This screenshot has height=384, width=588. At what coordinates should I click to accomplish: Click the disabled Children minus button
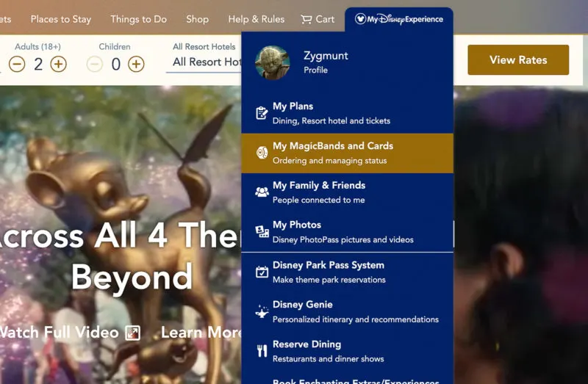pyautogui.click(x=95, y=64)
